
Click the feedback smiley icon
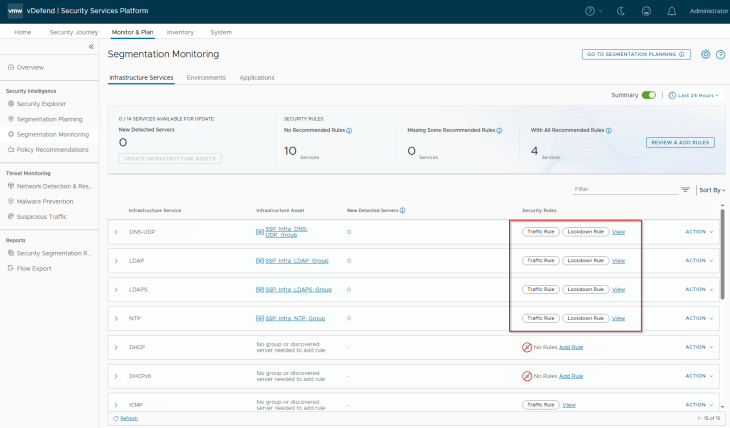pyautogui.click(x=644, y=11)
